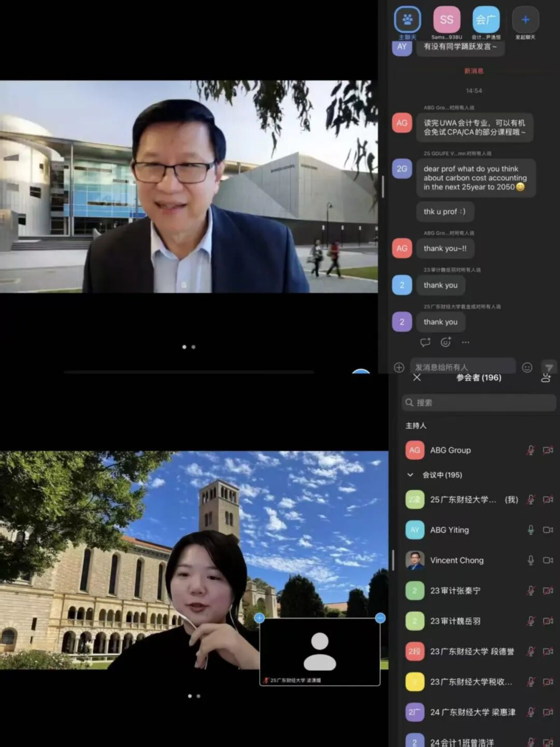Click the invite participant icon
The image size is (560, 747).
coord(545,378)
